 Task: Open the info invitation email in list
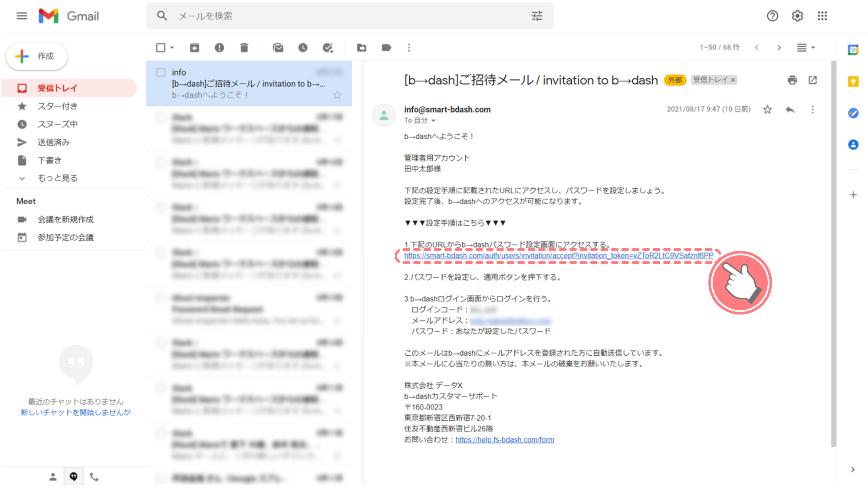(x=249, y=83)
